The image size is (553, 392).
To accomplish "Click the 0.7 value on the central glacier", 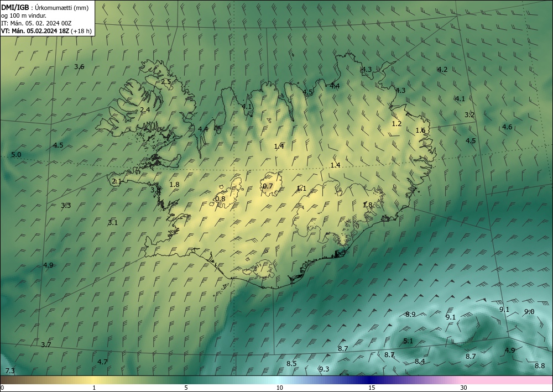I will tap(268, 186).
